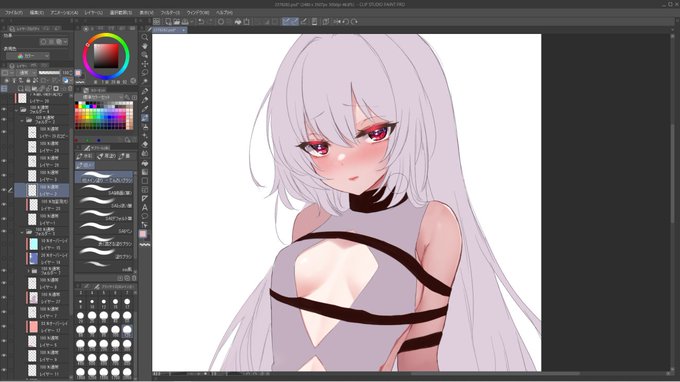Select the open document tab above canvas
The image size is (680, 382).
(170, 30)
